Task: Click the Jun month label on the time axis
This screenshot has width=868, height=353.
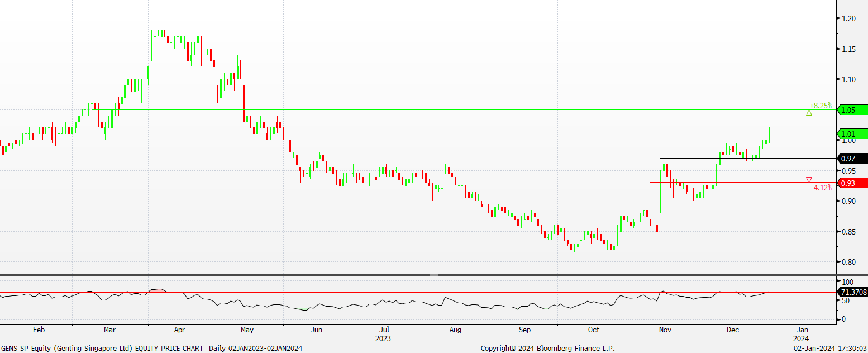Action: [x=316, y=330]
